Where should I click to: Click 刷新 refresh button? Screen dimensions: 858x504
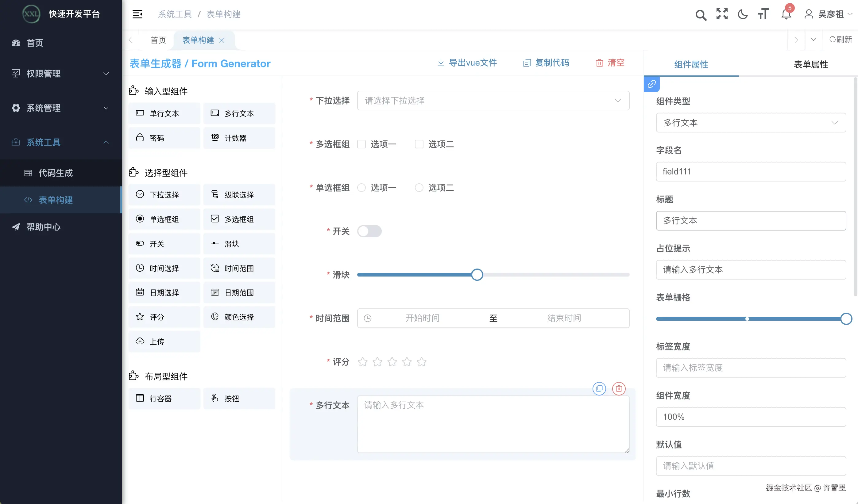(x=841, y=40)
